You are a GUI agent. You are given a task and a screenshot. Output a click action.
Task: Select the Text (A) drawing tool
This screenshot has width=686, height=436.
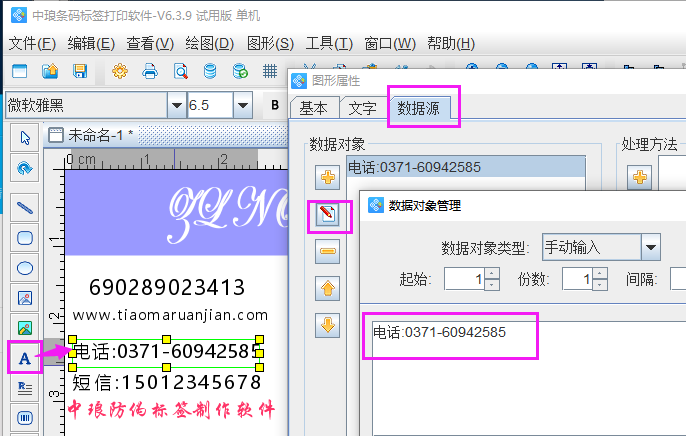click(25, 357)
